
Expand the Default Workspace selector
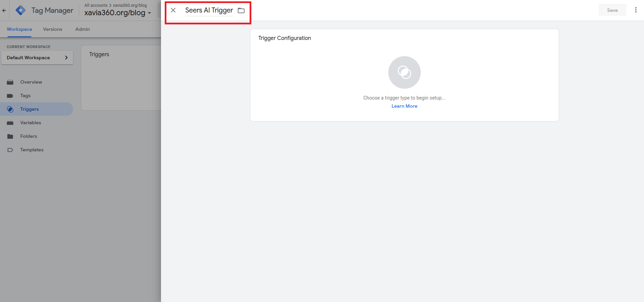(37, 58)
